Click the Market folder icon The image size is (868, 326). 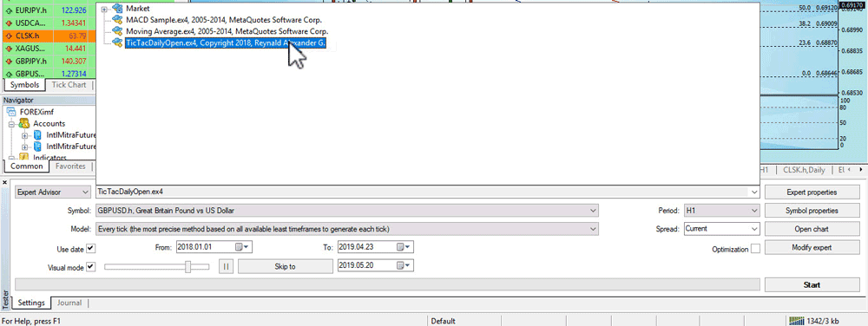[117, 9]
